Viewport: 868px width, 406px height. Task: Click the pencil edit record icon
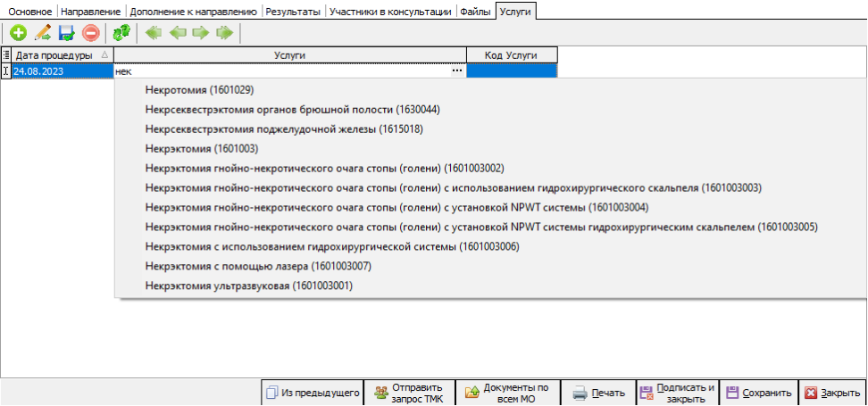(x=42, y=34)
